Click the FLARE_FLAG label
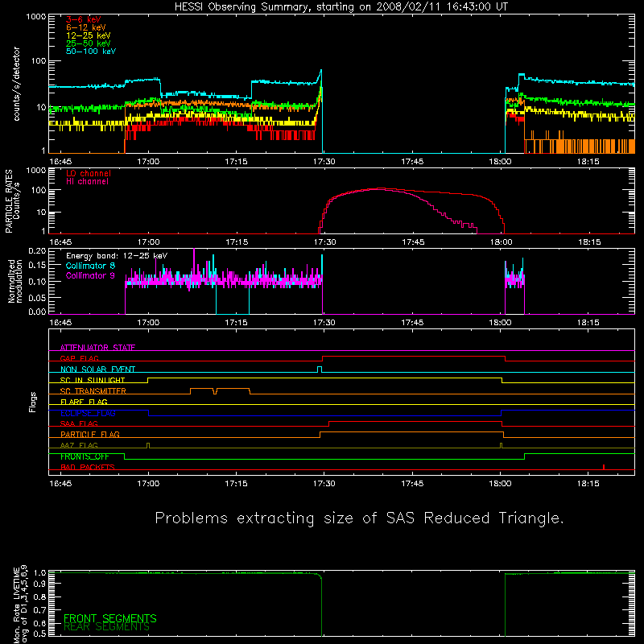644x644 pixels. click(x=84, y=402)
